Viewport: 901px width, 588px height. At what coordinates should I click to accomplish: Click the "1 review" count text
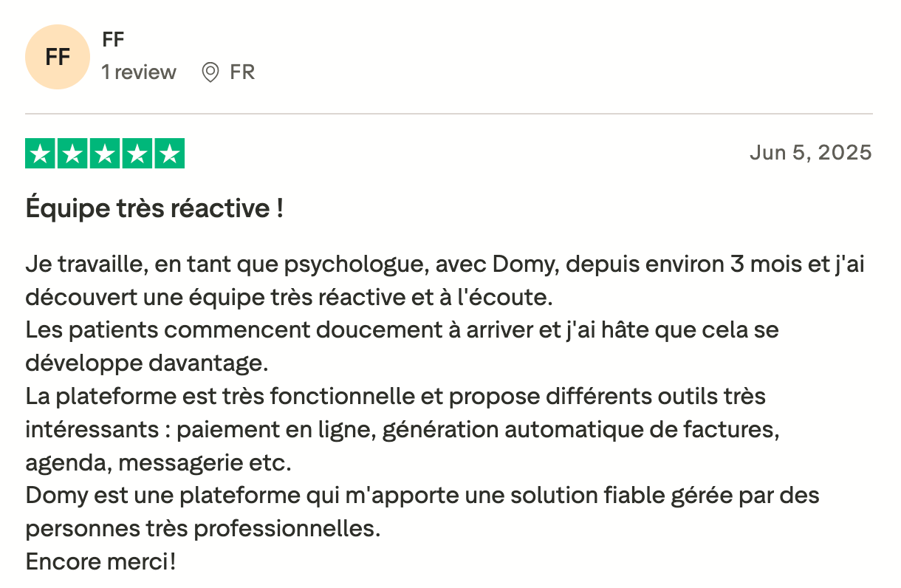139,72
